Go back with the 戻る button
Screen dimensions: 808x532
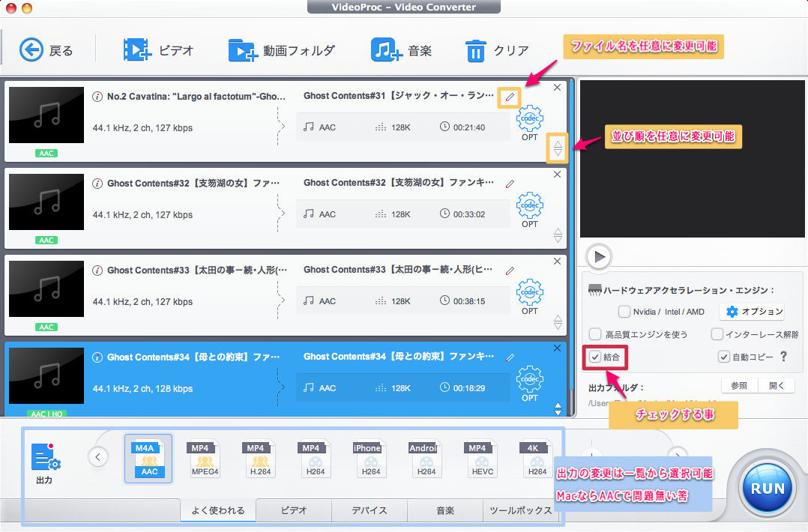coord(46,50)
